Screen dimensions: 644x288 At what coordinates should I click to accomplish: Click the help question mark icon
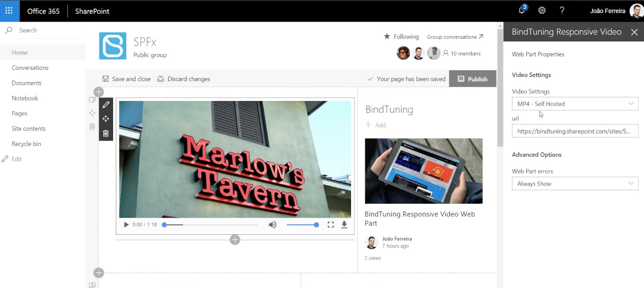pyautogui.click(x=562, y=11)
